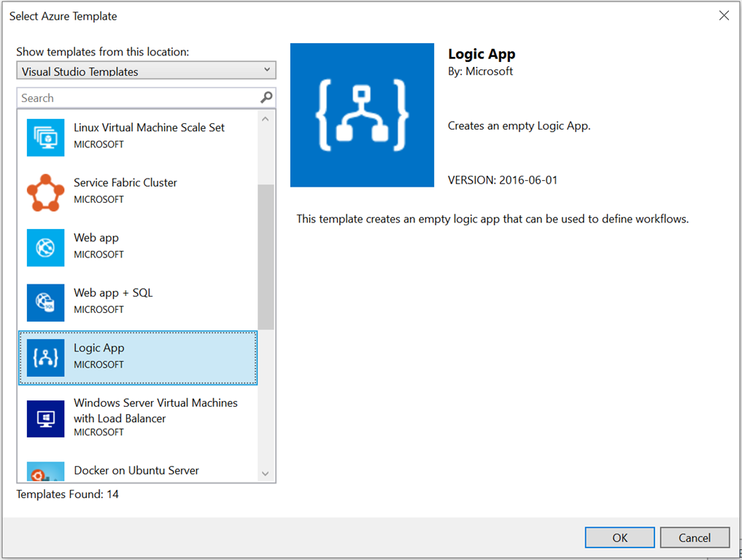The width and height of the screenshot is (742, 560).
Task: Expand the Visual Studio Templates combo box
Action: coord(146,70)
